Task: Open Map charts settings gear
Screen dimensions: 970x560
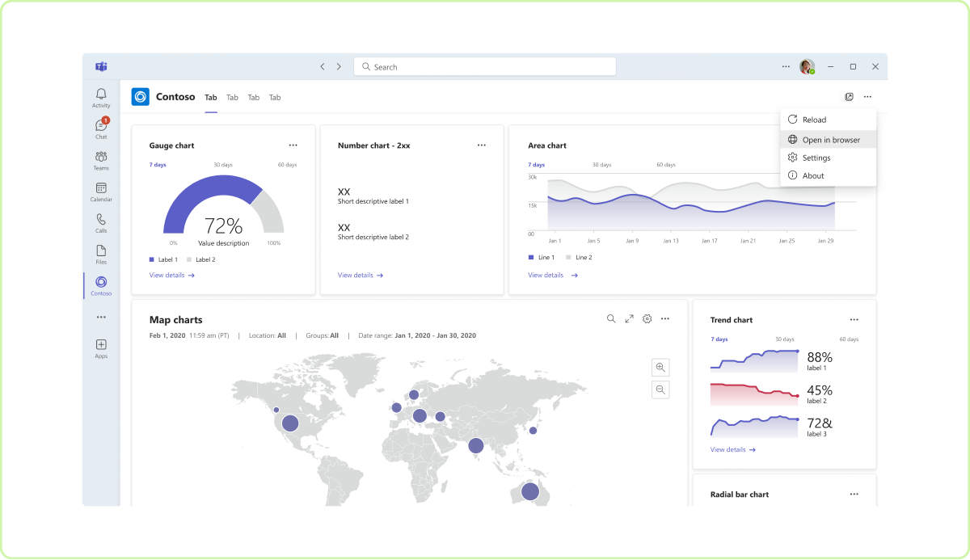Action: tap(647, 319)
